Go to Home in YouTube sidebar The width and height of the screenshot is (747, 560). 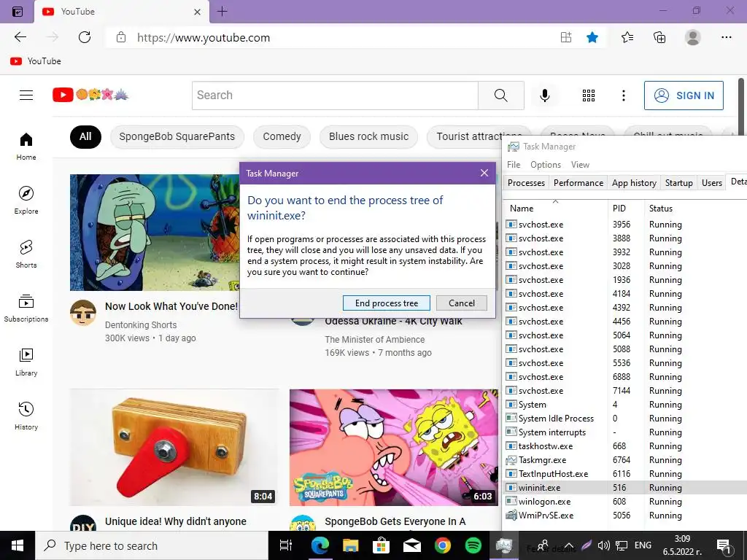[26, 146]
